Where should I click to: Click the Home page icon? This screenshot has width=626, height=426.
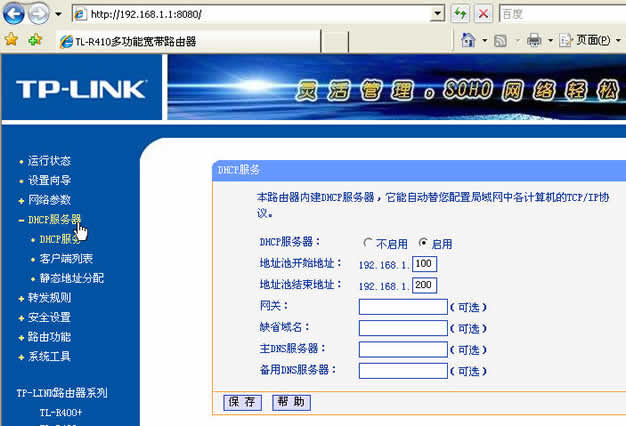click(468, 40)
